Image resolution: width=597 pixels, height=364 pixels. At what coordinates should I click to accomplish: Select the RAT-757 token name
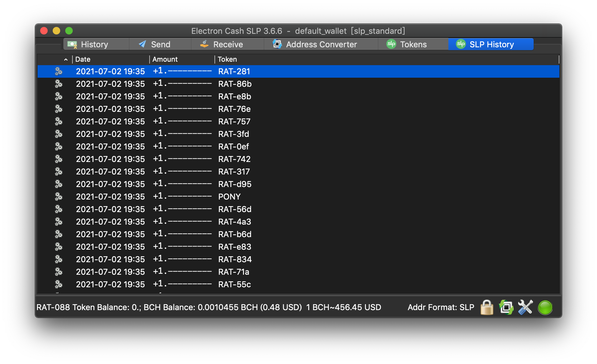coord(234,122)
